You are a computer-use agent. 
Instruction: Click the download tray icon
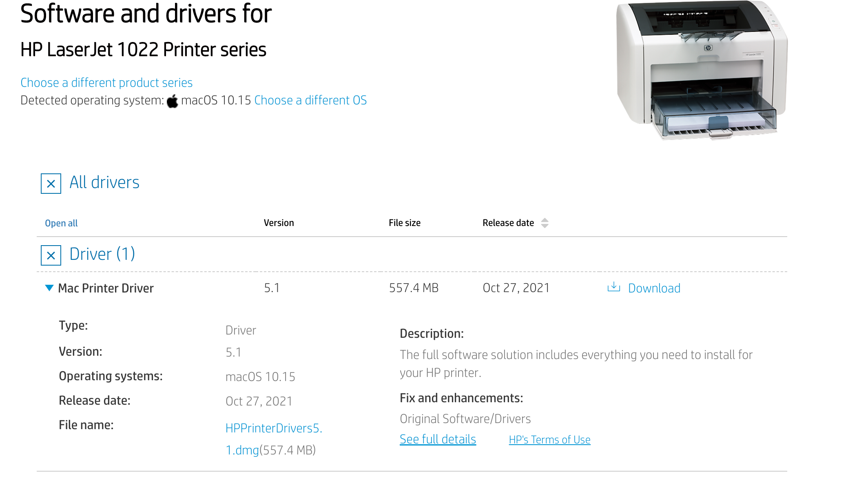pyautogui.click(x=613, y=287)
